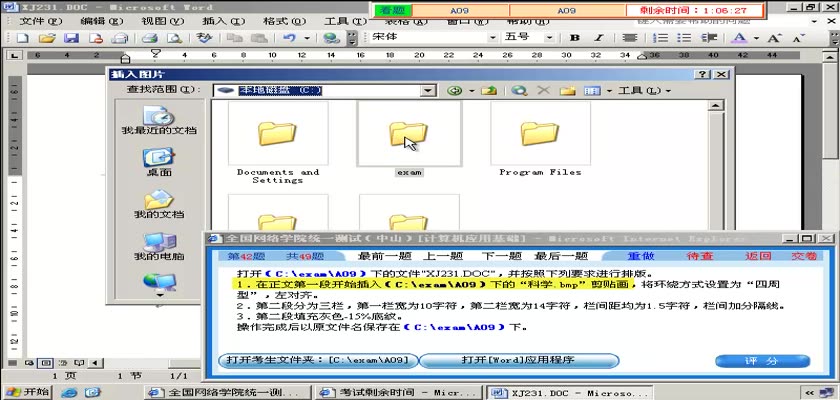Click the Print icon in Word toolbar
The image size is (840, 400).
coord(149,38)
